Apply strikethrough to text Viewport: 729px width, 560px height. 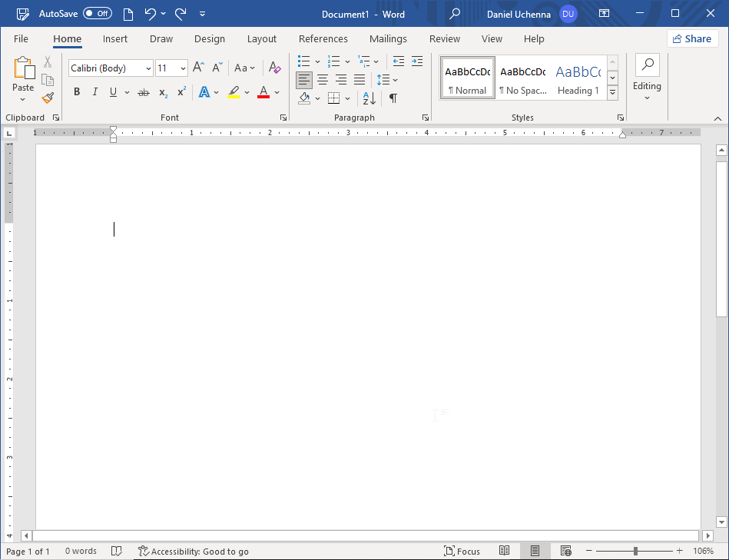tap(144, 92)
